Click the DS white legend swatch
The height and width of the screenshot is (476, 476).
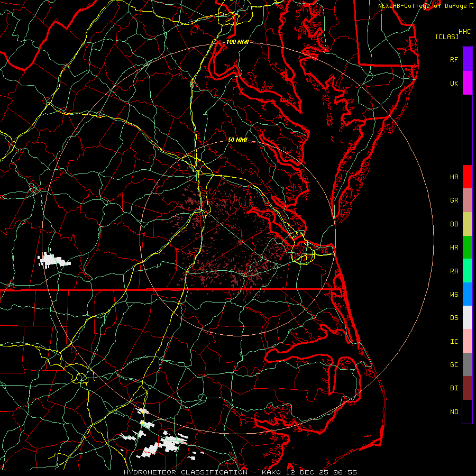[467, 317]
